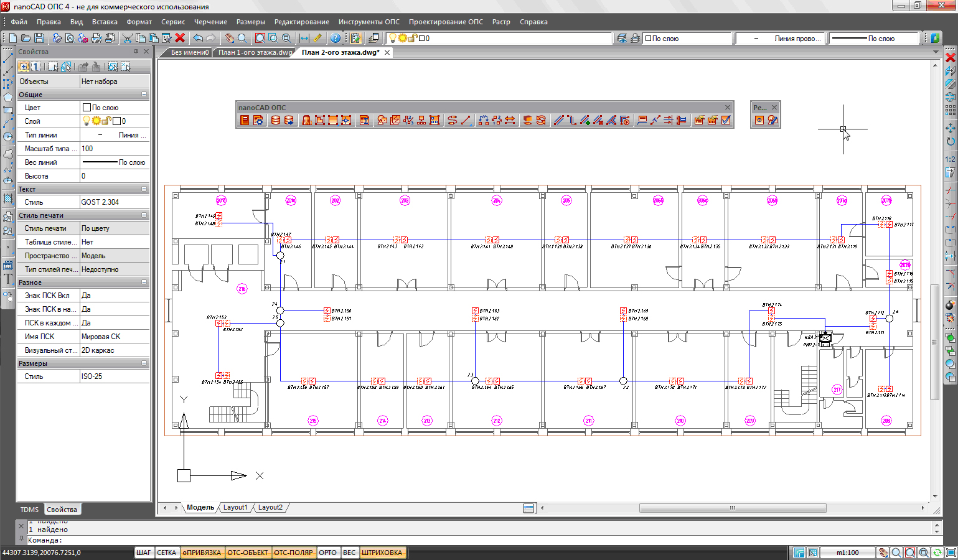The width and height of the screenshot is (958, 560).
Task: Click the Cut scissors icon
Action: click(127, 38)
